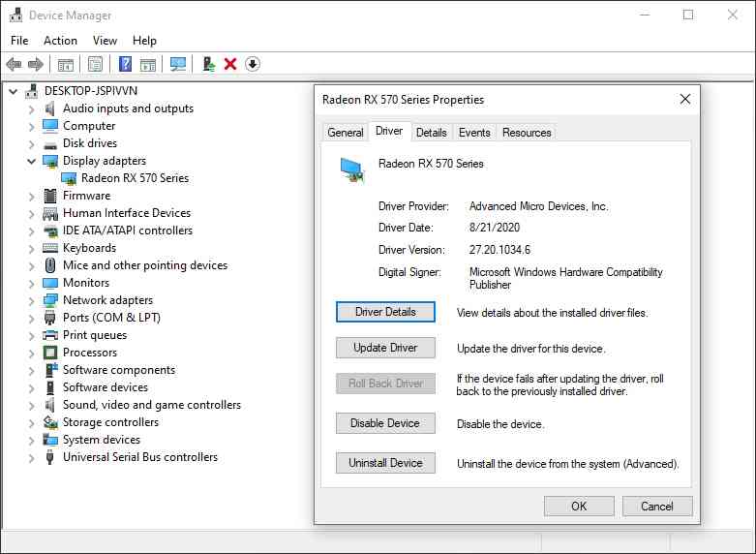Click the Update Driver button
The width and height of the screenshot is (756, 554).
coord(385,348)
